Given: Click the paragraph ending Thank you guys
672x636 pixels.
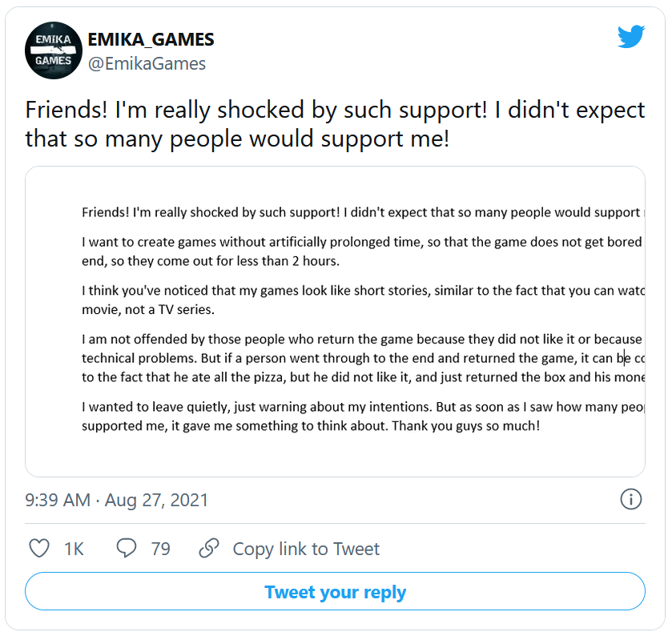Looking at the screenshot, I should pyautogui.click(x=360, y=417).
